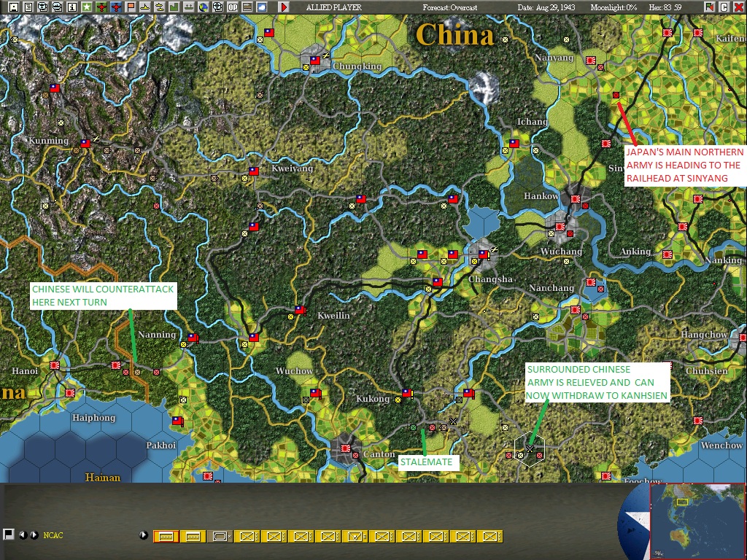Click the Chinese flag near Pakhoi
Image resolution: width=747 pixels, height=560 pixels.
[x=177, y=421]
